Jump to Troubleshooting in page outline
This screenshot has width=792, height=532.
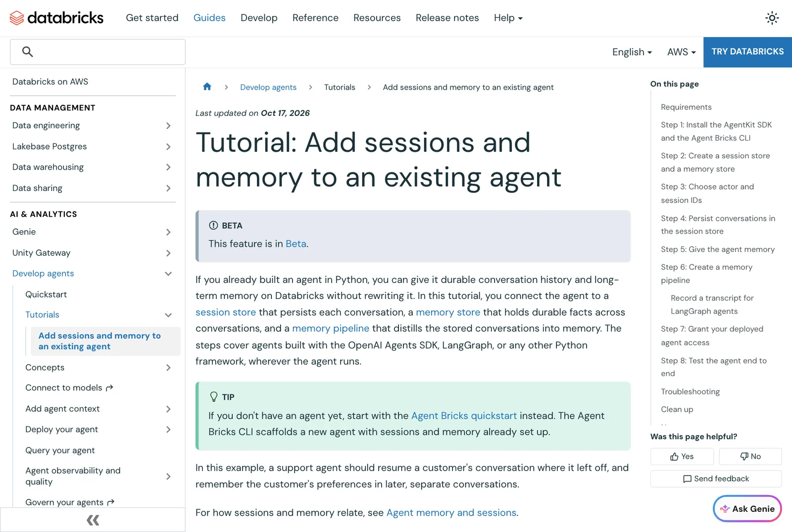[x=690, y=391]
